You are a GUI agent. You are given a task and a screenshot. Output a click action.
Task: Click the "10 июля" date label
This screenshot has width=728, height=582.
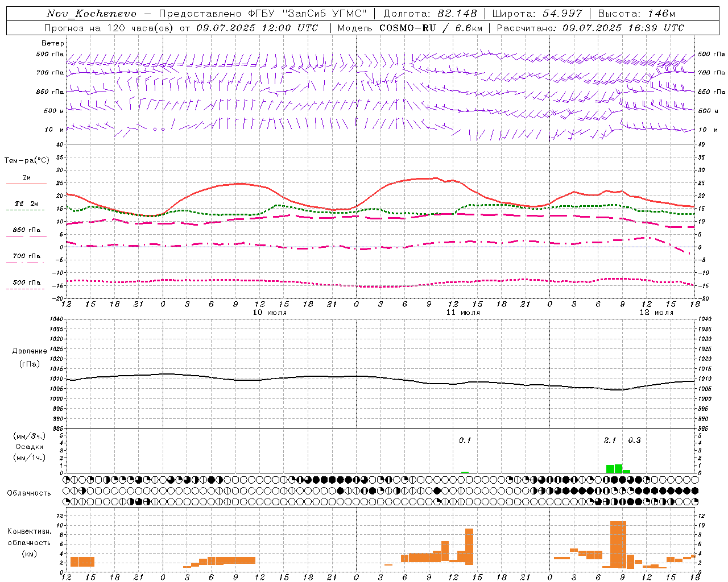pos(270,313)
